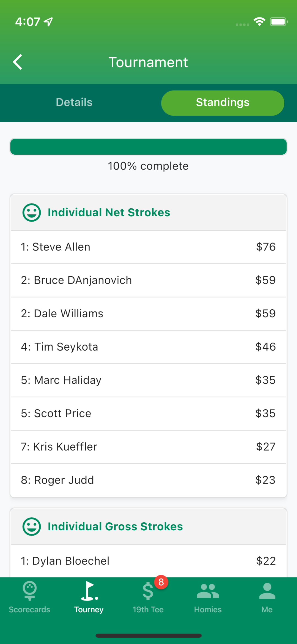Tap the red notification badge showing 8
Screen dimensions: 297x644
click(x=161, y=582)
